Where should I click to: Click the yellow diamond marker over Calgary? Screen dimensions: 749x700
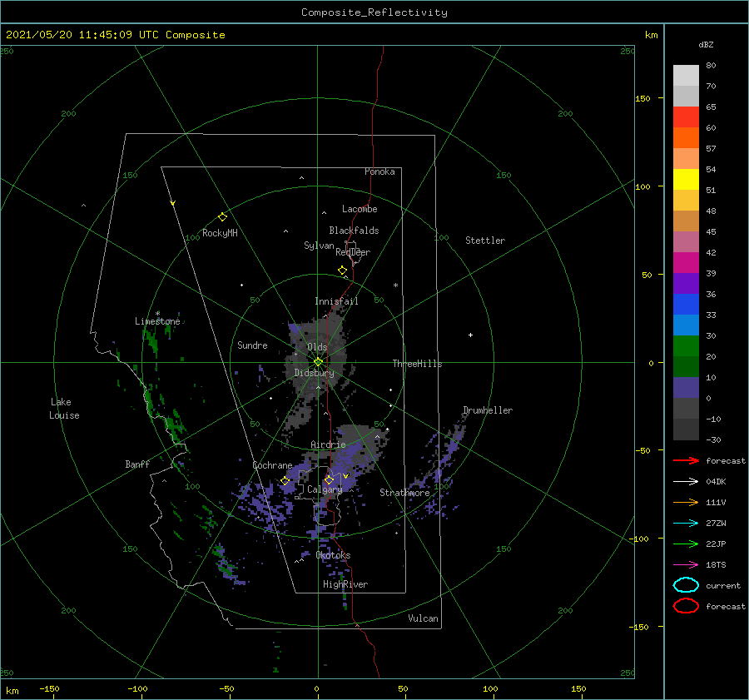click(329, 479)
